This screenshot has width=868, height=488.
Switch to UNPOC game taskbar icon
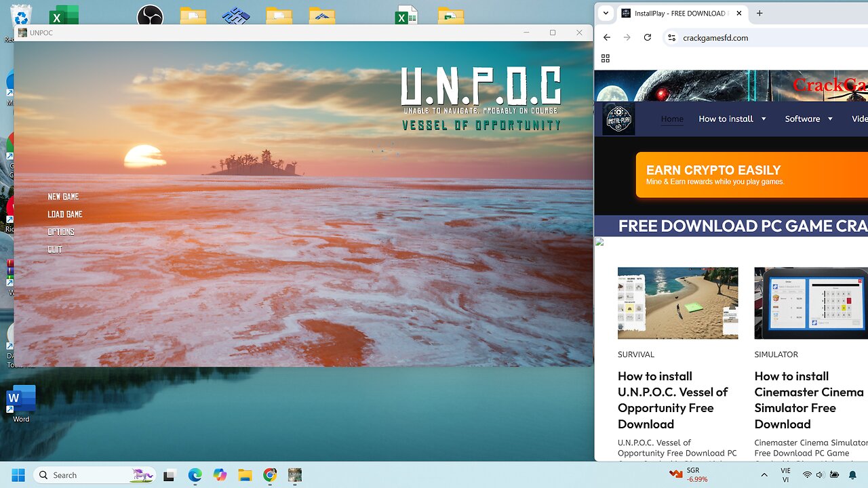pos(295,475)
